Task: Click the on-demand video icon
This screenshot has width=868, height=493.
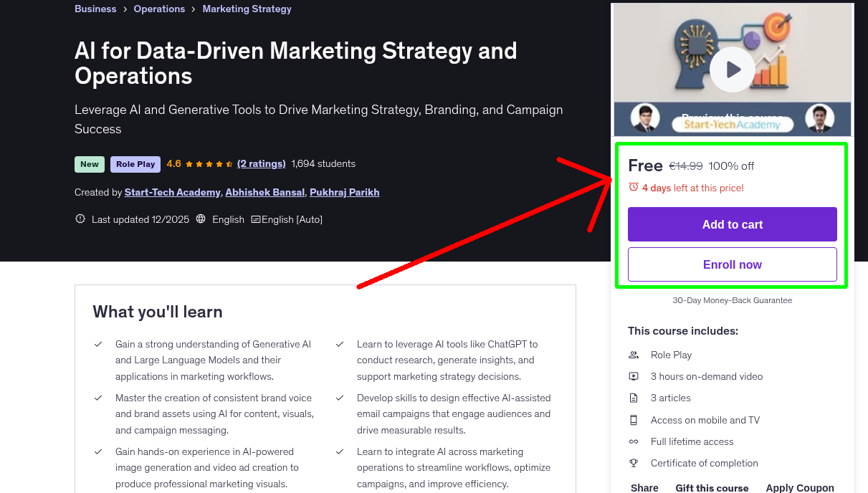Action: tap(634, 376)
